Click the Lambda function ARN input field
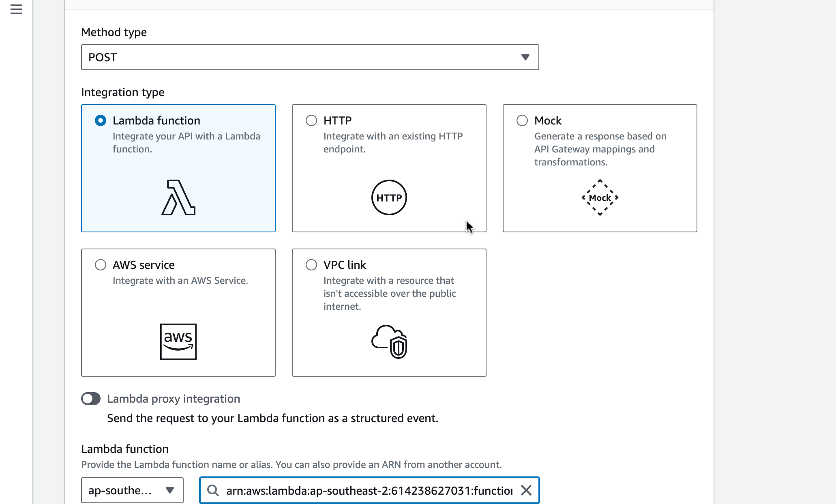 click(x=369, y=491)
